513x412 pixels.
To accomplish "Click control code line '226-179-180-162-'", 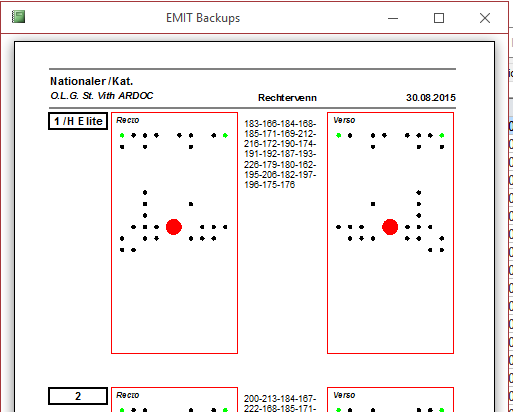I will pyautogui.click(x=280, y=164).
